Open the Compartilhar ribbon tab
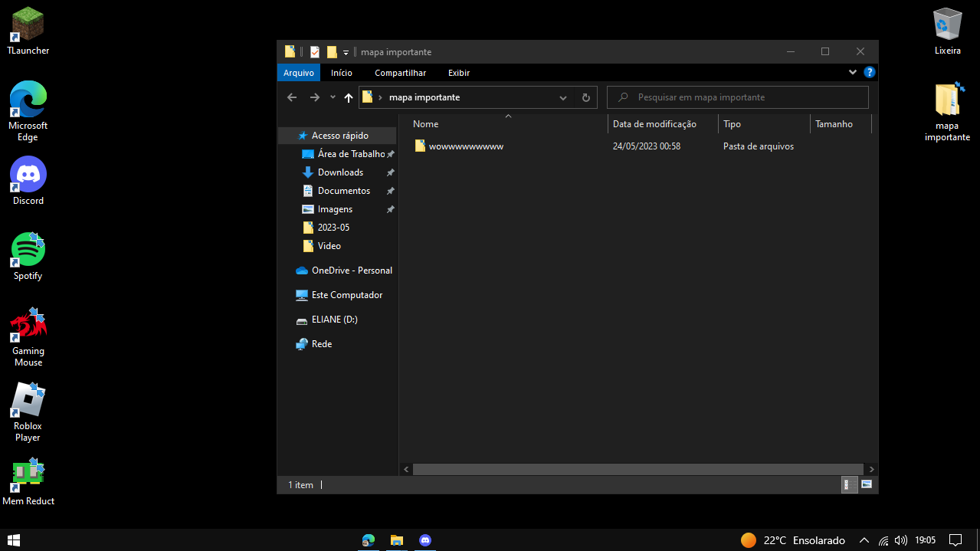 tap(401, 73)
